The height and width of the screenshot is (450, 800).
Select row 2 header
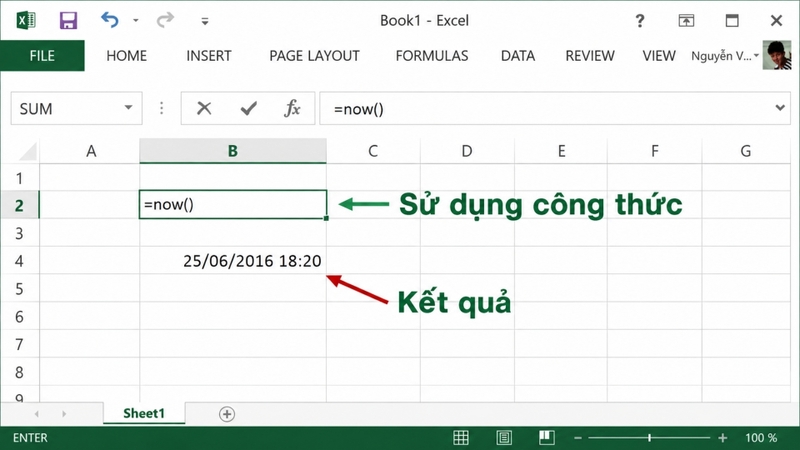pyautogui.click(x=19, y=206)
